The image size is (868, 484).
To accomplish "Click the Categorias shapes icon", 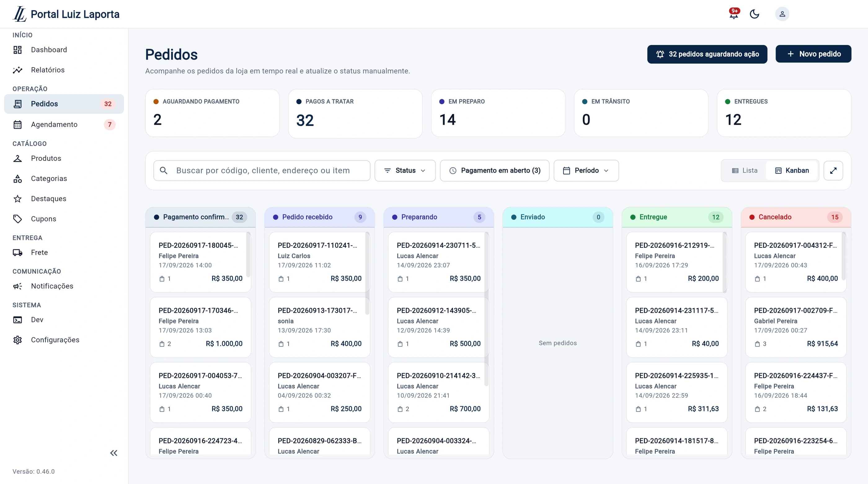I will pyautogui.click(x=18, y=178).
